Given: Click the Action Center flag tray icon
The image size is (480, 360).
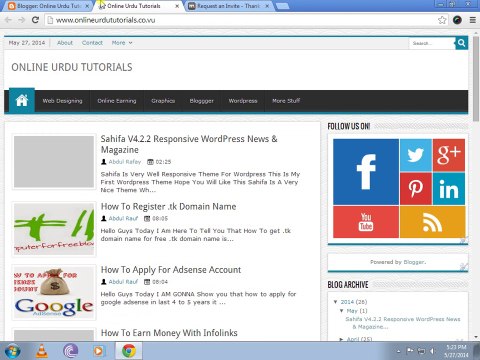Looking at the screenshot, I should [410, 351].
